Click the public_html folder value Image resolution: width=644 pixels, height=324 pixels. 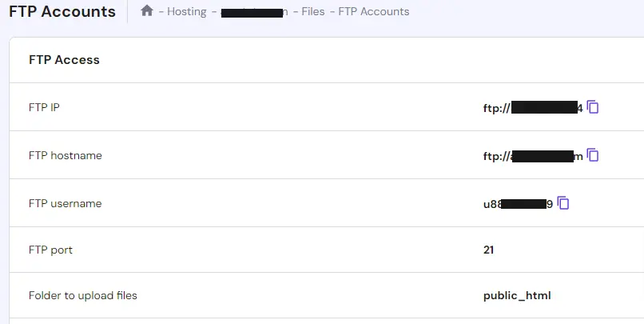(517, 295)
